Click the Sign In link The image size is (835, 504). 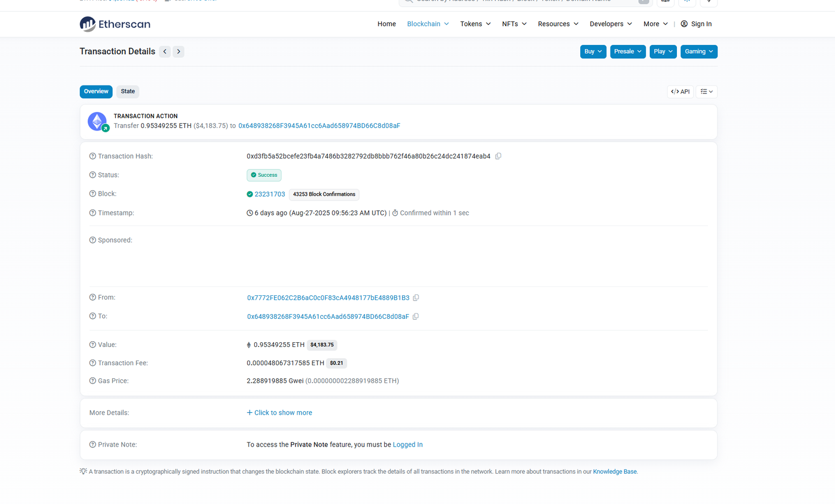(701, 24)
